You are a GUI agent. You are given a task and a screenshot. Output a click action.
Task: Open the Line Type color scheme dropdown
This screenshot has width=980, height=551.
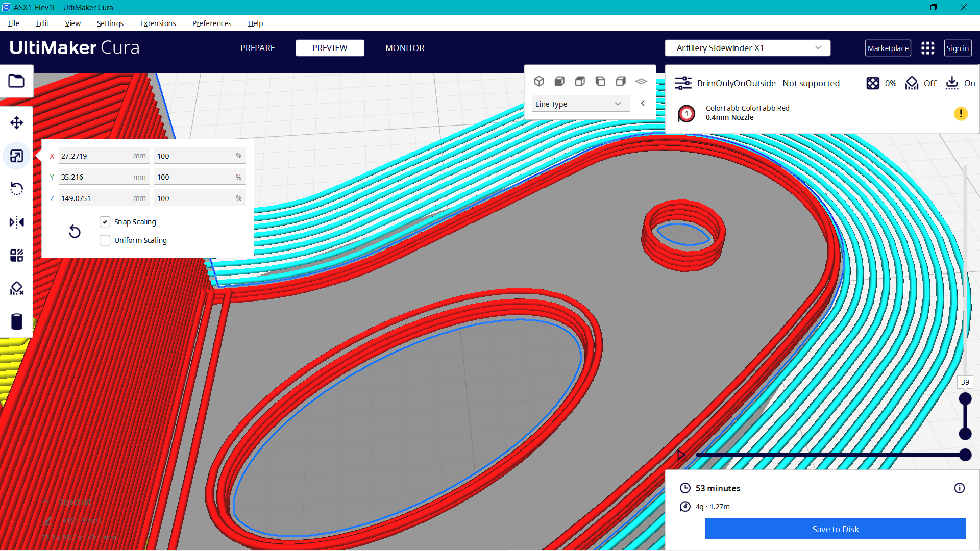coord(580,104)
